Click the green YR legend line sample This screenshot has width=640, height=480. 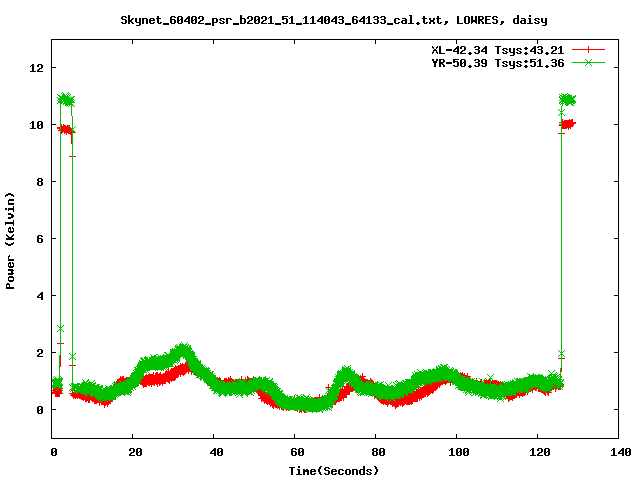pos(588,62)
